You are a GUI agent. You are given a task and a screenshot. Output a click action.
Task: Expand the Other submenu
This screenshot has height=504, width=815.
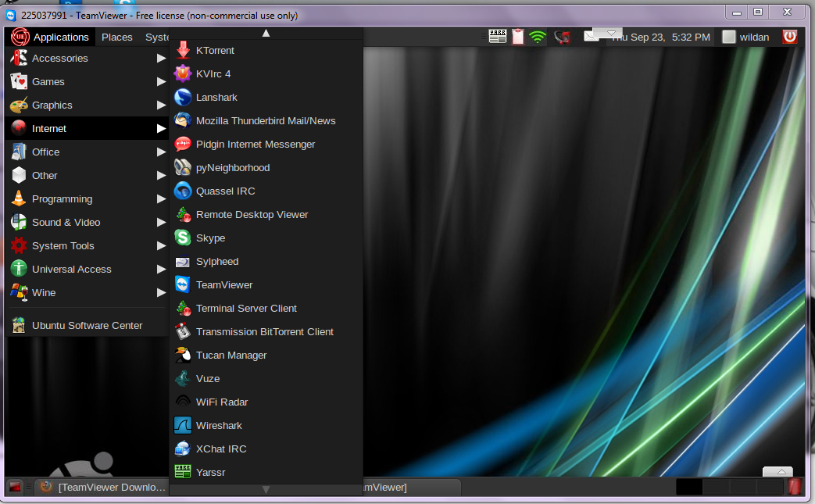tap(87, 175)
